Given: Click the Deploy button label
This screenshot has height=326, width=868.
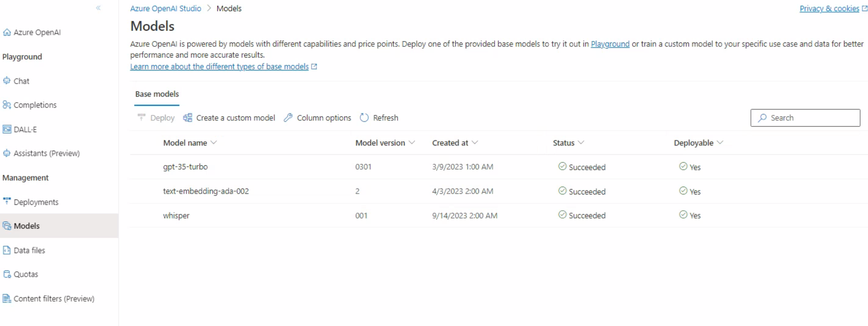Looking at the screenshot, I should coord(162,118).
